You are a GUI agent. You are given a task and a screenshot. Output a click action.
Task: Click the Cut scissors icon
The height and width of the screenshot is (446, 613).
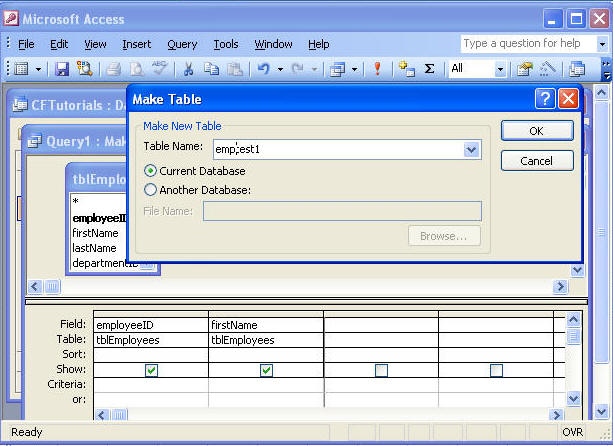(x=188, y=69)
